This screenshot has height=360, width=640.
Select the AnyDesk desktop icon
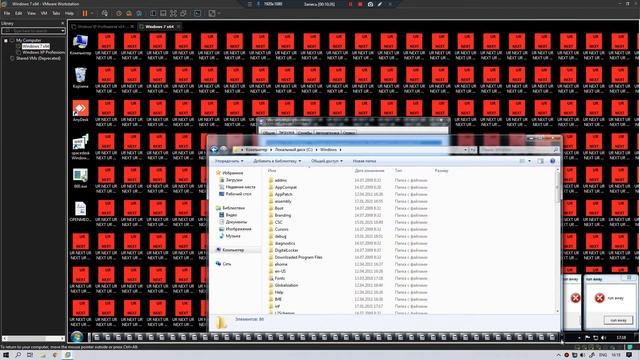coord(80,111)
